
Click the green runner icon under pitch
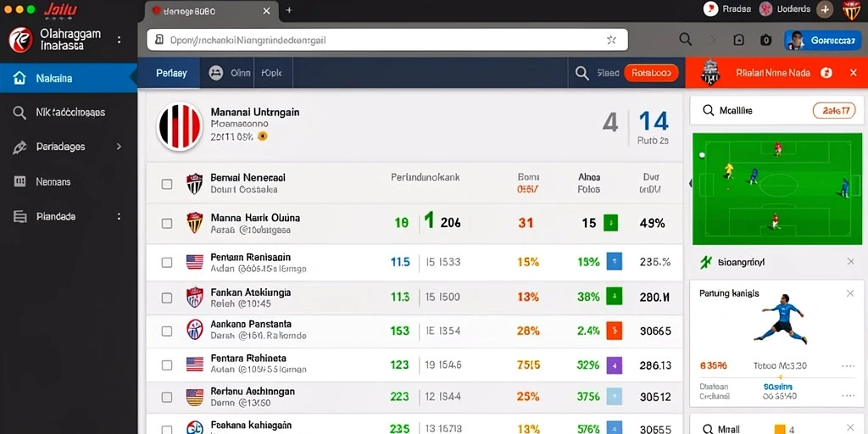705,262
